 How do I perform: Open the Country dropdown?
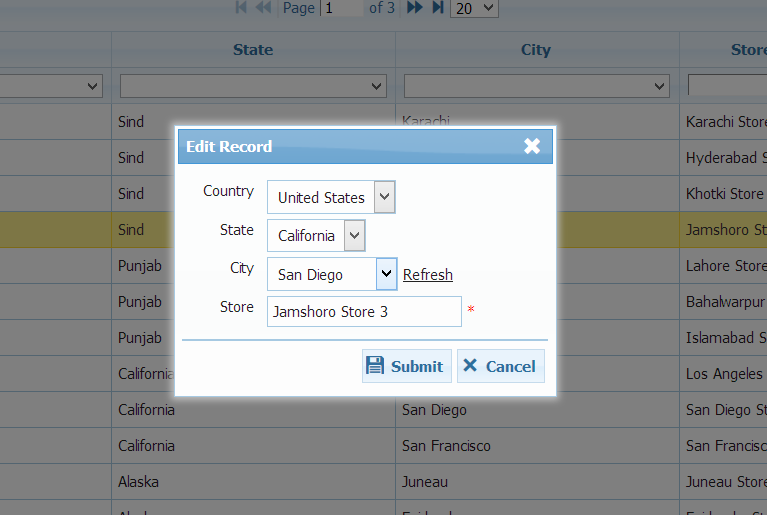(x=385, y=197)
